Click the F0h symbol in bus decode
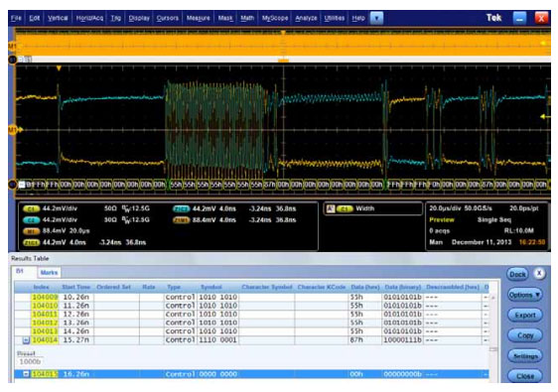Image resolution: width=558 pixels, height=392 pixels. coord(434,185)
